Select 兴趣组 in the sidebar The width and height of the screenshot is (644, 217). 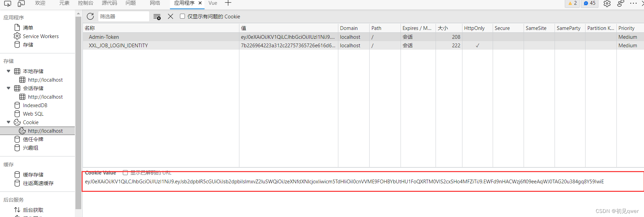pos(30,148)
